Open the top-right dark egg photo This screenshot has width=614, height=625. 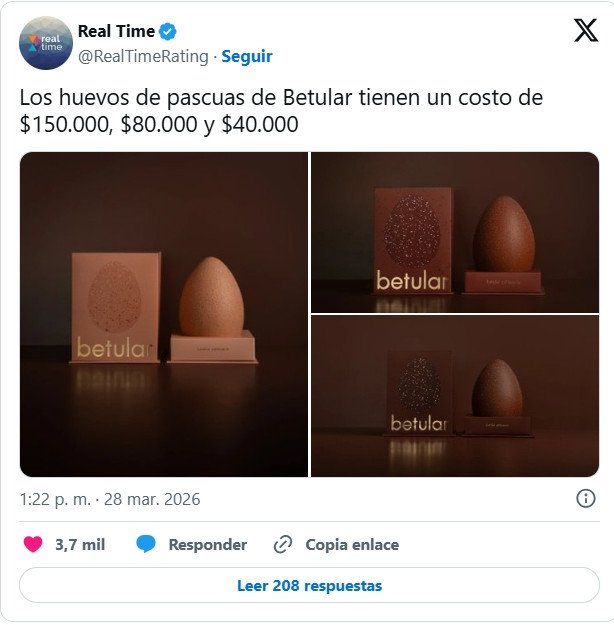(455, 232)
